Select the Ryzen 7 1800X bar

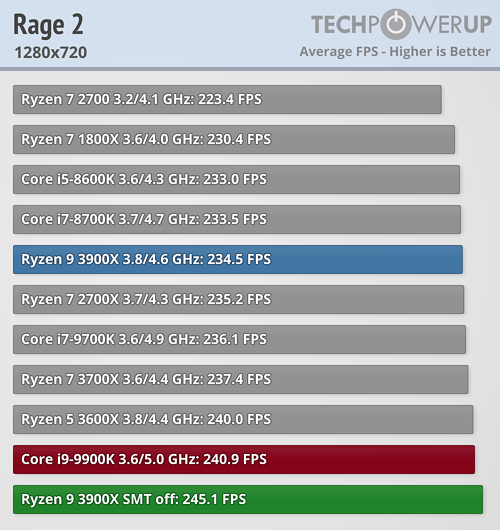coord(234,139)
